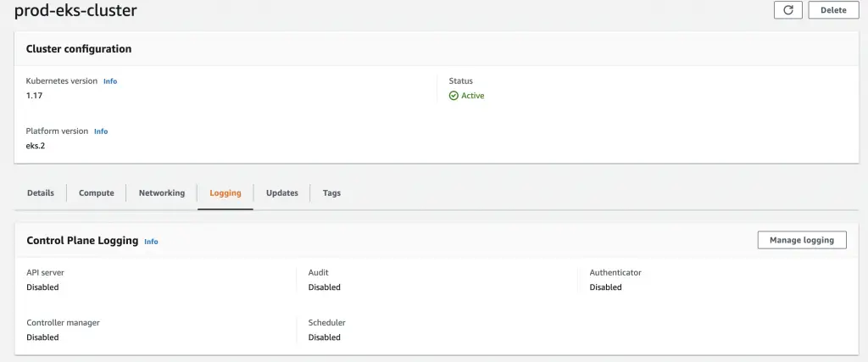
Task: Click the Control Plane Logging heading
Action: (x=82, y=241)
